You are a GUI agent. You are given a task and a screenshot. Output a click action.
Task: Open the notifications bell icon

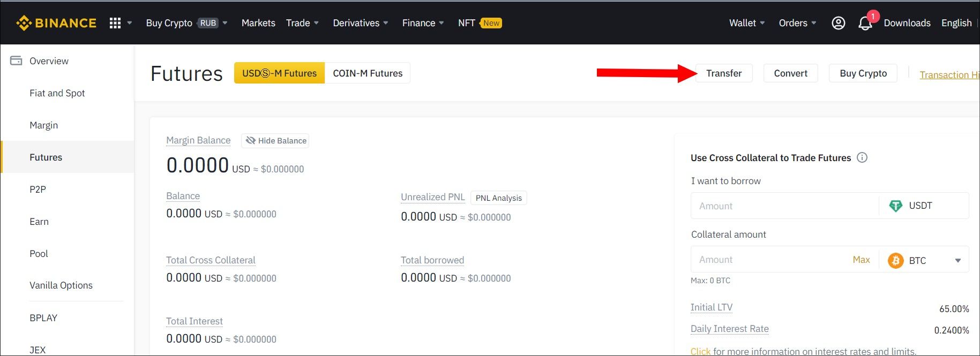(x=865, y=23)
